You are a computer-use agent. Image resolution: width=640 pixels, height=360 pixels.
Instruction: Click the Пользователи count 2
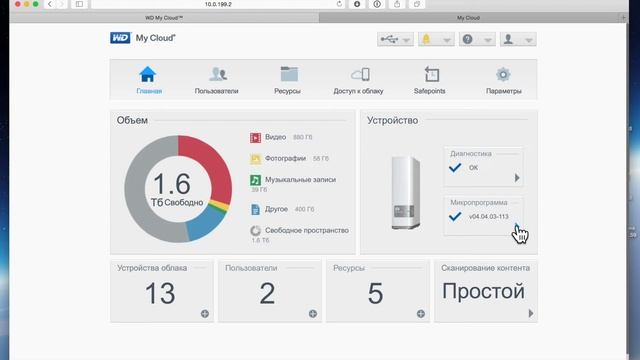(267, 293)
